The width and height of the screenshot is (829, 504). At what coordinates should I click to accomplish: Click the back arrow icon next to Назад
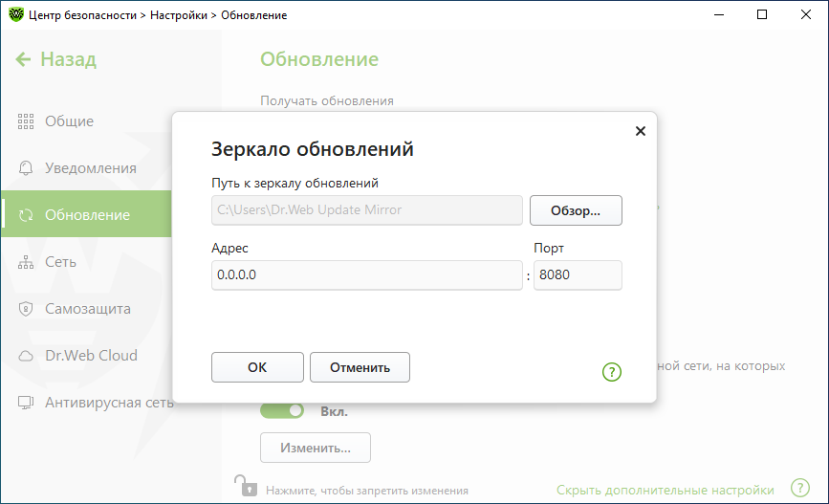tap(23, 59)
